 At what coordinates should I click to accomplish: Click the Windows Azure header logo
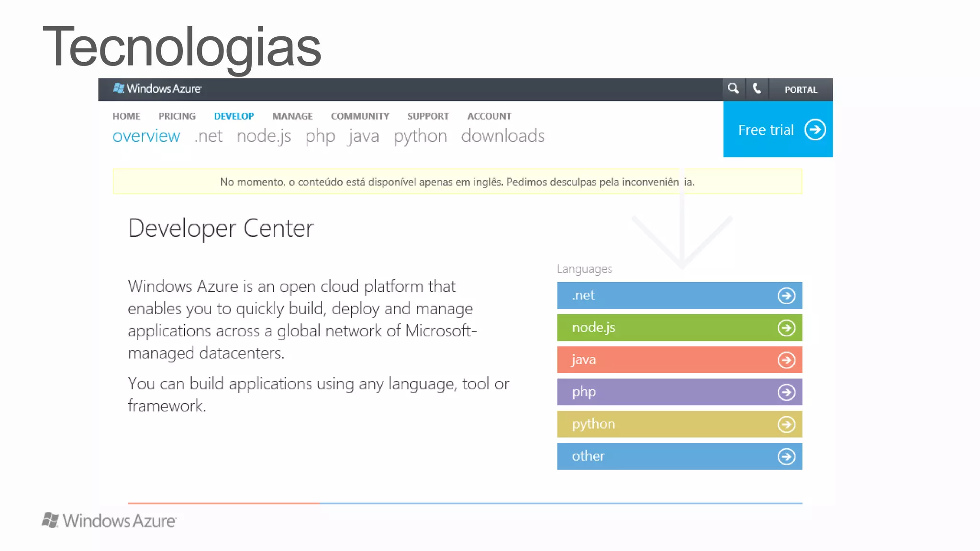pyautogui.click(x=157, y=89)
